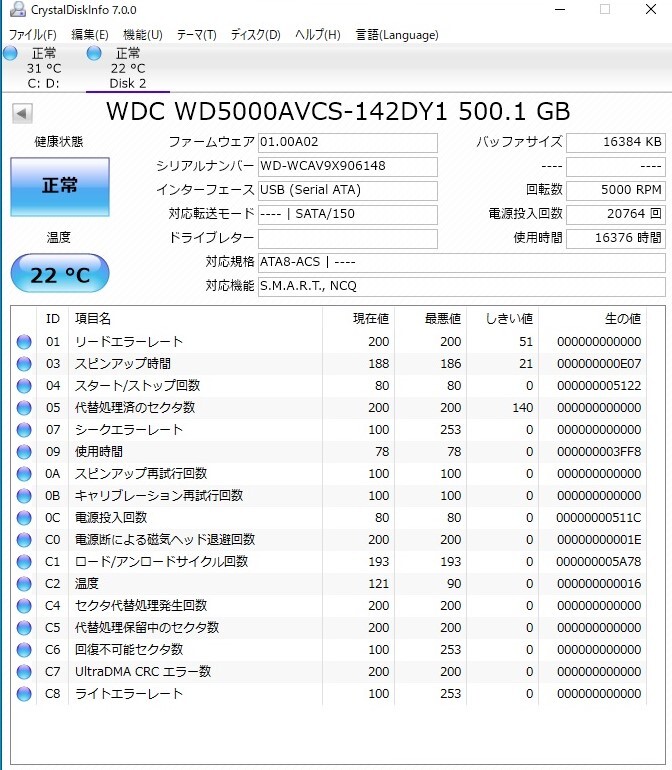Click the 対応規格 field ATA8-ACS
This screenshot has width=672, height=770.
click(462, 263)
